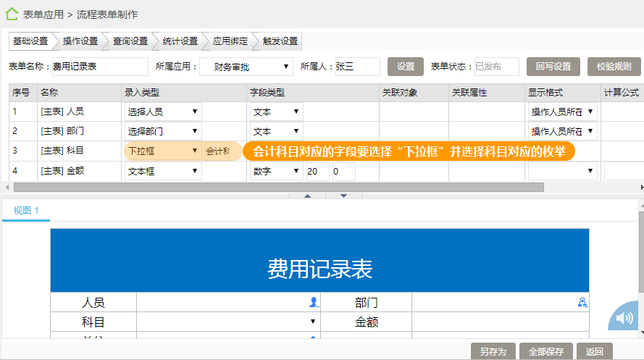This screenshot has height=360, width=644.
Task: Click the org chart icon in 部门 field
Action: coord(581,302)
